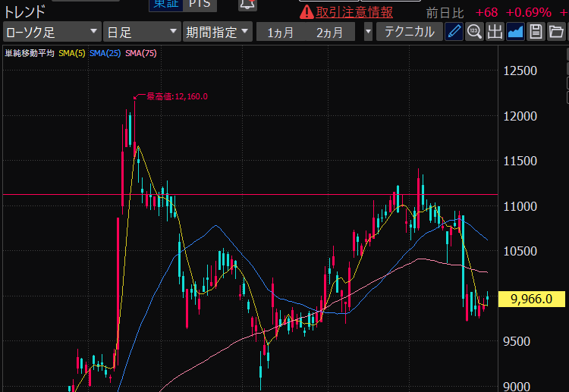Click the トレンド panel title
The height and width of the screenshot is (392, 569).
[x=25, y=12]
